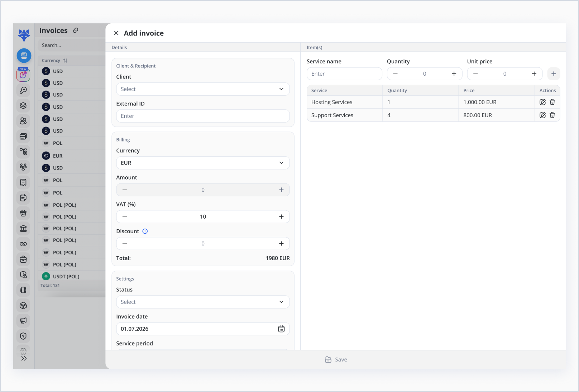Show the Discount info tooltip icon

(145, 231)
